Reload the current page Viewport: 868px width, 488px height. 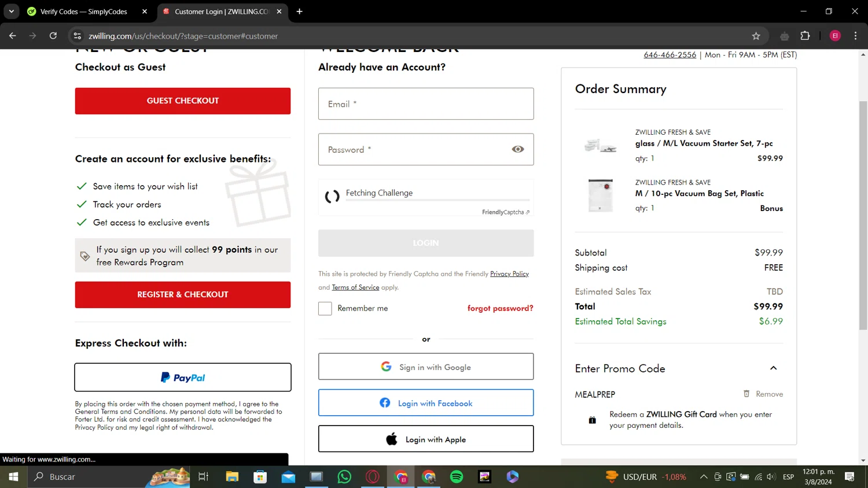[53, 36]
